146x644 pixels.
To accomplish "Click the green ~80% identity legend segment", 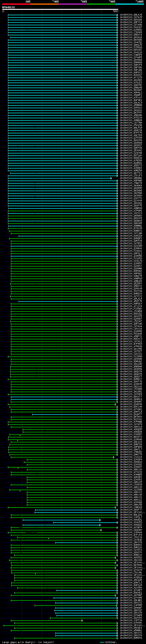I will tap(101, 4).
